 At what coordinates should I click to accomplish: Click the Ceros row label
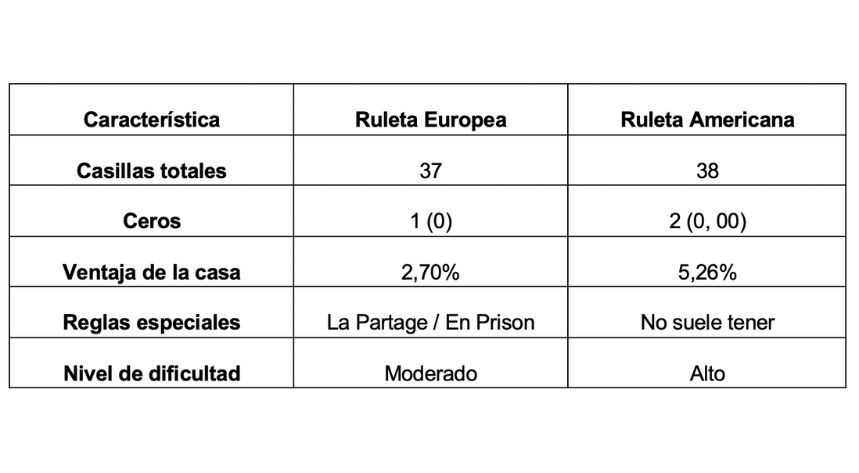(x=151, y=222)
